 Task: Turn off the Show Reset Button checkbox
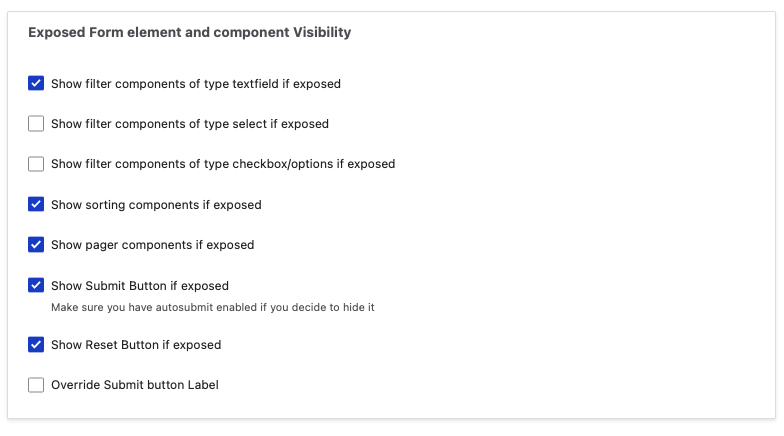tap(36, 344)
